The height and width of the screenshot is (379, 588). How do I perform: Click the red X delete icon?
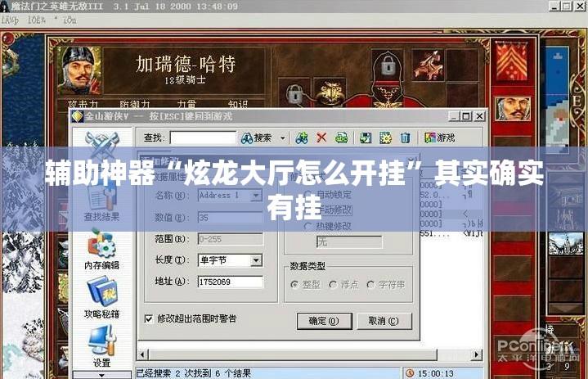pos(321,138)
